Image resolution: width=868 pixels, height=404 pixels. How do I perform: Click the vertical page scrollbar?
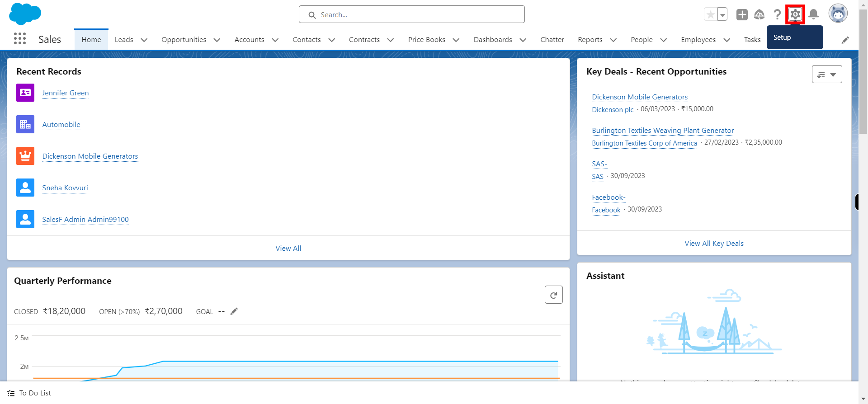click(863, 72)
